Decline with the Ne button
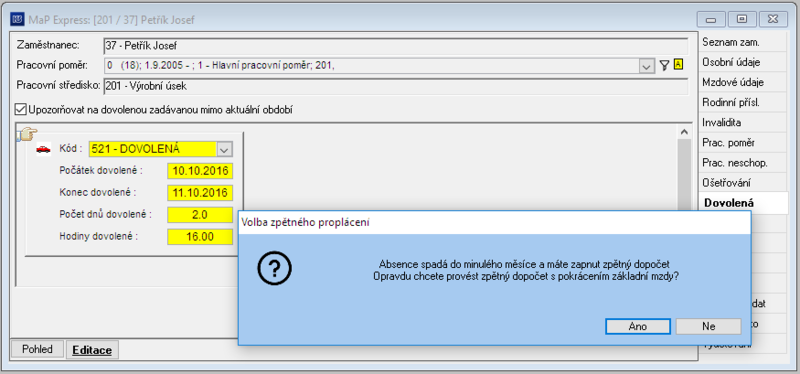The width and height of the screenshot is (800, 374). (708, 327)
